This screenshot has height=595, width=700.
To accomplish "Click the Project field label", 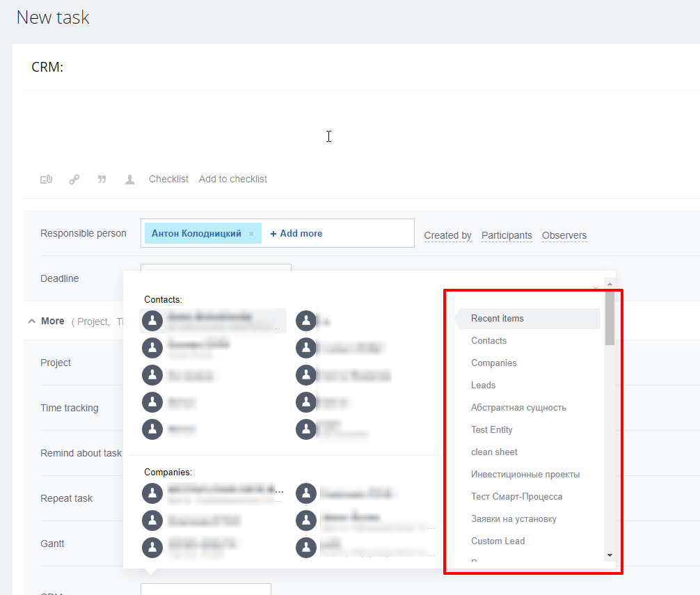I will (x=56, y=363).
